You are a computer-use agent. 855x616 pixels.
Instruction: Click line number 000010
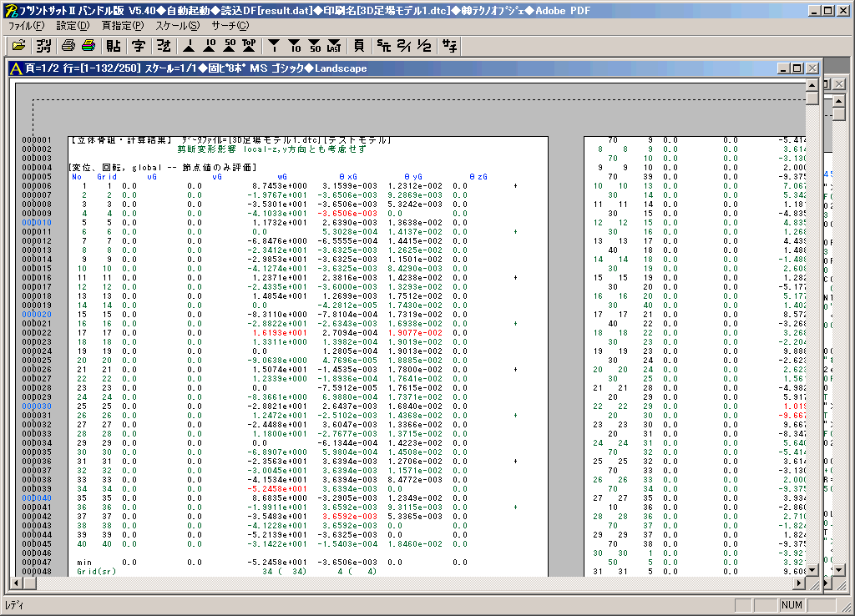(37, 222)
